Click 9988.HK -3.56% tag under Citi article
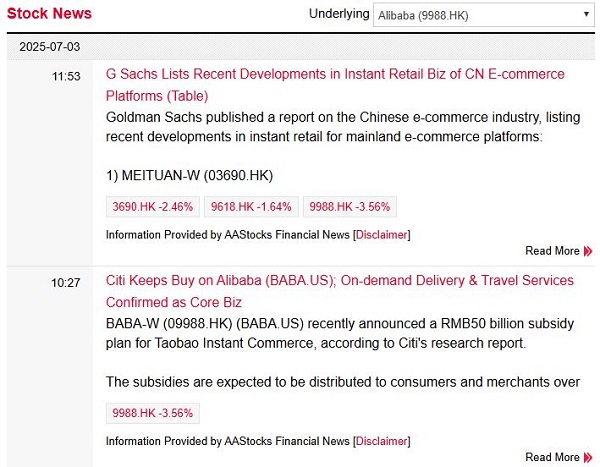Viewport: 600px width, 467px height. [x=153, y=413]
